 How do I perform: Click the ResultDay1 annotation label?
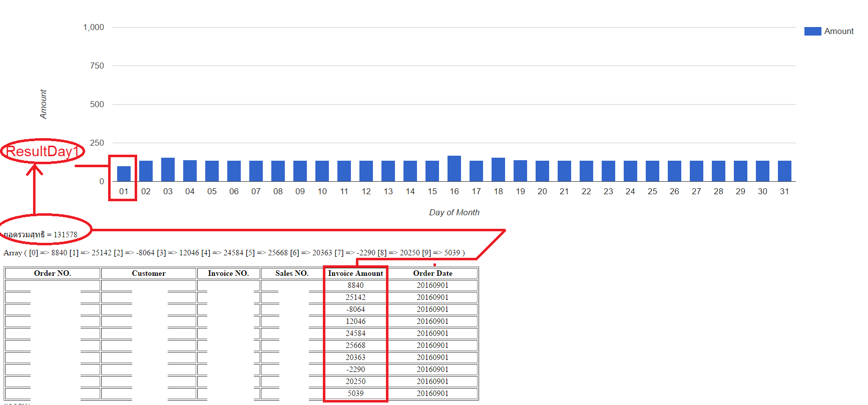(x=43, y=151)
